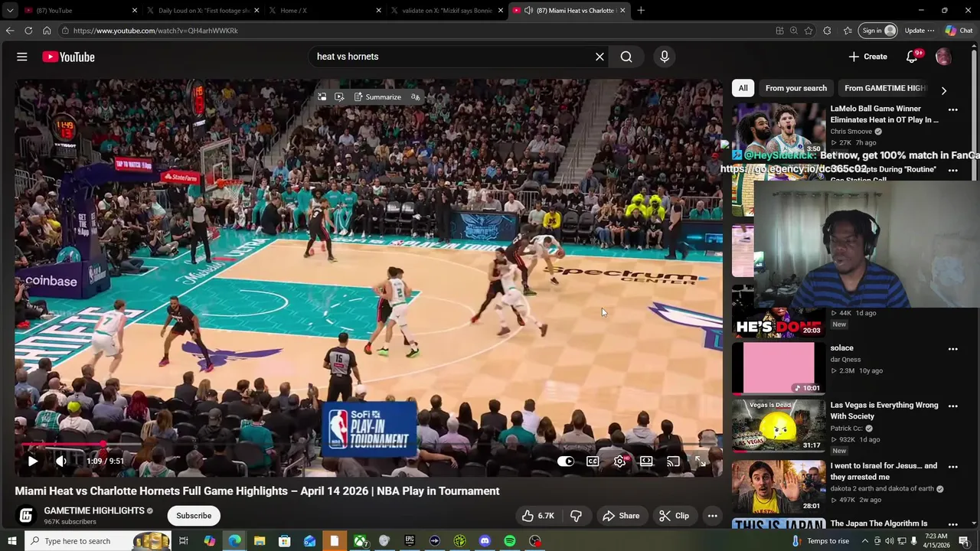Open options for LaMelo Ball Game Winner video
980x551 pixels.
[x=953, y=109]
